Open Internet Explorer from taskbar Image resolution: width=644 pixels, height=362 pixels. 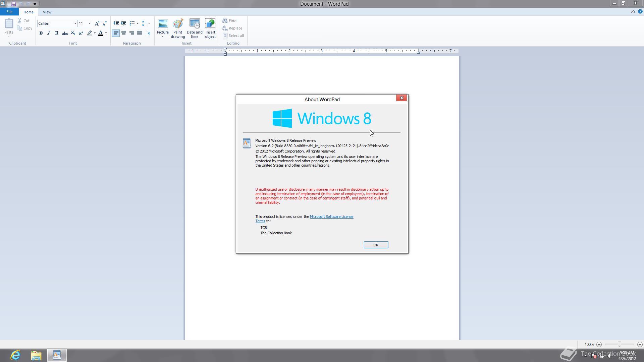pos(15,355)
